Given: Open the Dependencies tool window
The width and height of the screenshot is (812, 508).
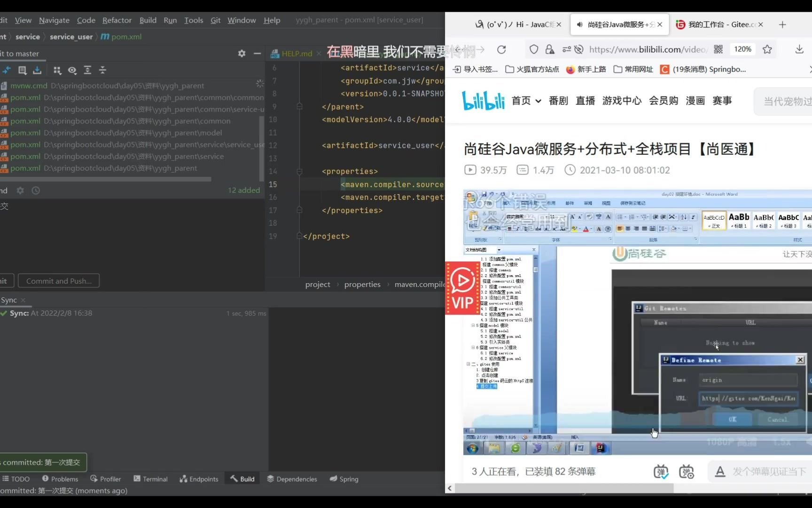Looking at the screenshot, I should click(x=292, y=479).
